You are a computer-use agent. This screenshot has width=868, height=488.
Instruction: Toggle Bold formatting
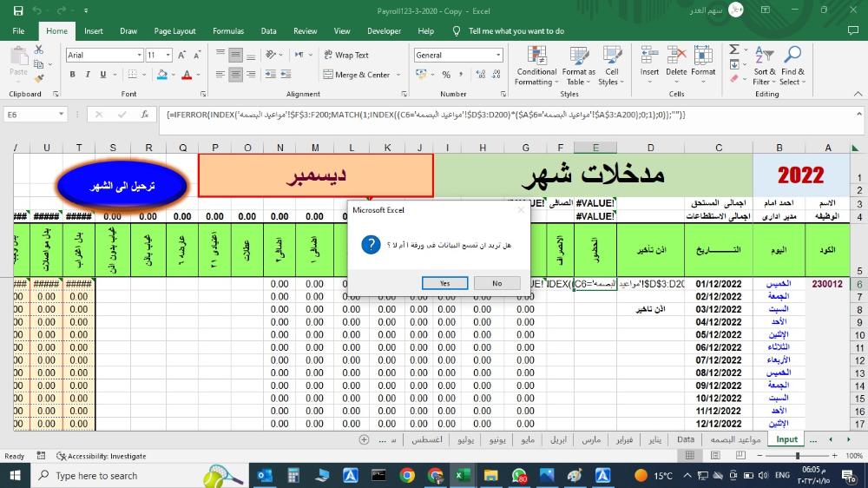72,74
